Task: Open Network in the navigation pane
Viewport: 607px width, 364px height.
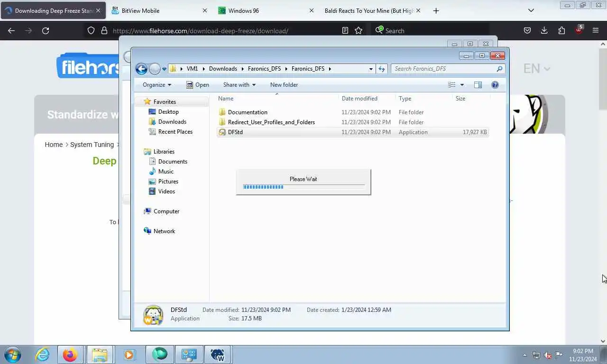Action: [164, 231]
